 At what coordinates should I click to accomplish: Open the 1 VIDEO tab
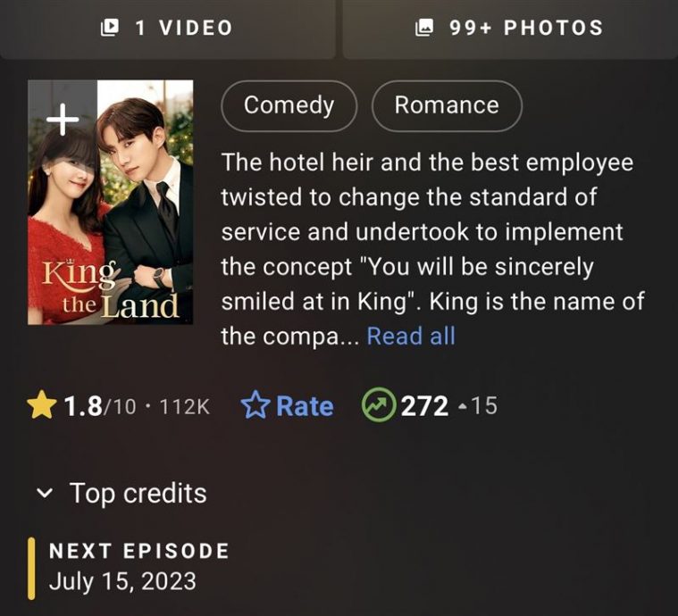click(x=167, y=29)
